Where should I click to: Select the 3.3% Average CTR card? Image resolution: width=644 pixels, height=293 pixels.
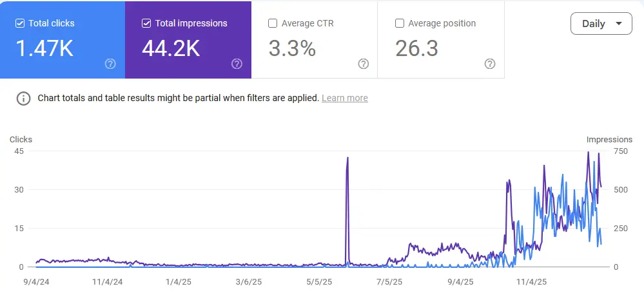tap(314, 39)
